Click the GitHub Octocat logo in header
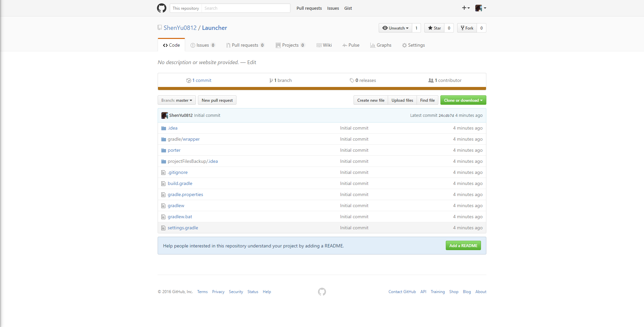 pyautogui.click(x=162, y=8)
